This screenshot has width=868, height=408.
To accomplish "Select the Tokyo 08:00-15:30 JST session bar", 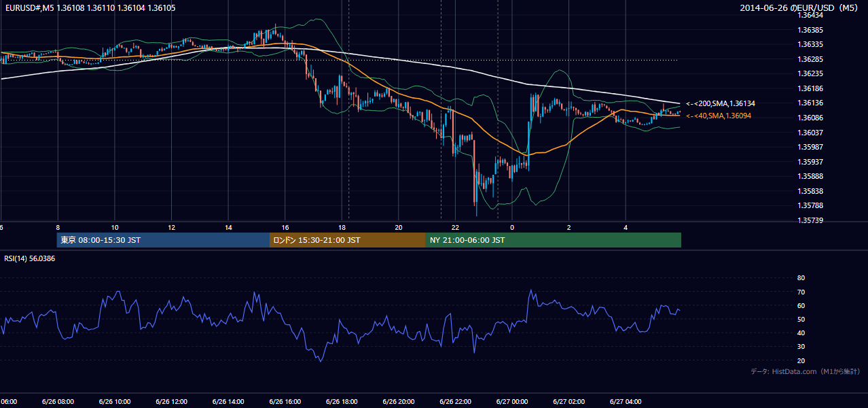I will [x=163, y=240].
